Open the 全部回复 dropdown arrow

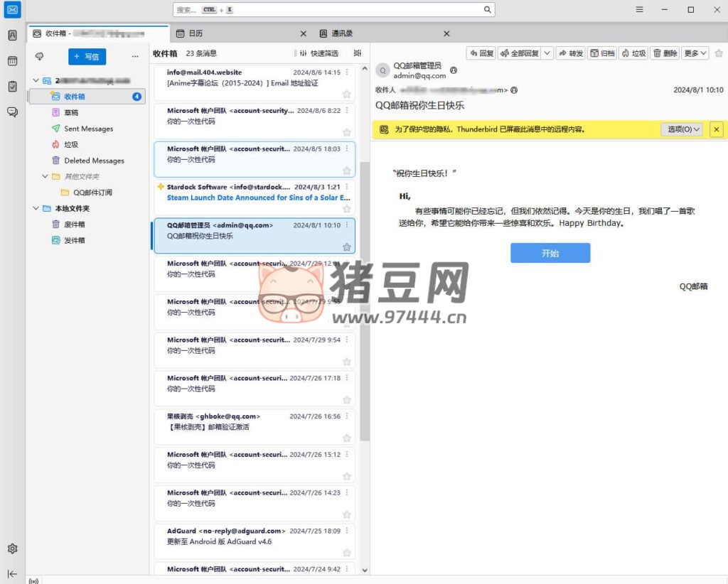pyautogui.click(x=547, y=53)
